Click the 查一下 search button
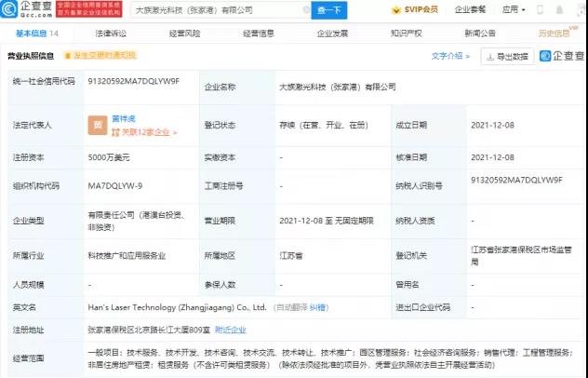The width and height of the screenshot is (588, 378). (x=328, y=10)
